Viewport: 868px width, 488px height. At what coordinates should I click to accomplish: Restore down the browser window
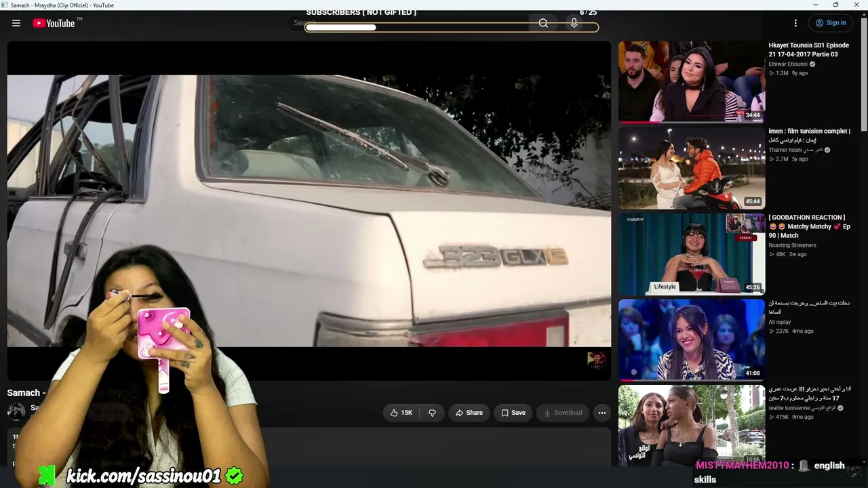click(x=835, y=5)
